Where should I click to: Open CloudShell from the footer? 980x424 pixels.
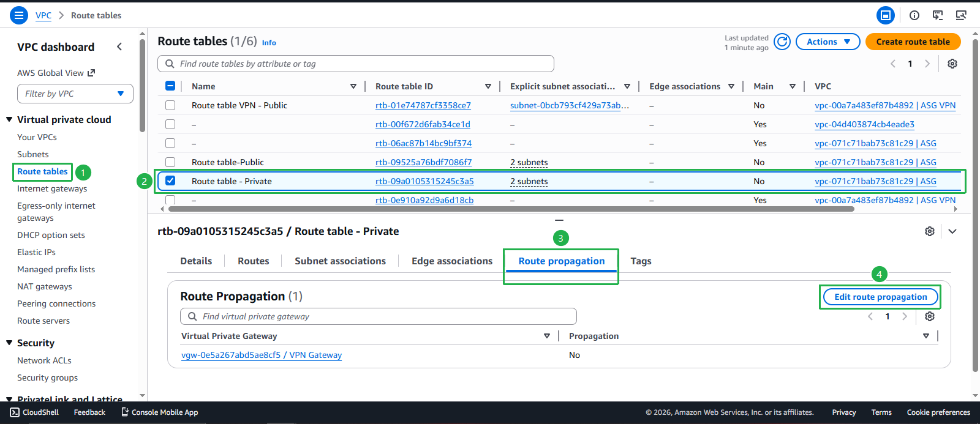[35, 412]
